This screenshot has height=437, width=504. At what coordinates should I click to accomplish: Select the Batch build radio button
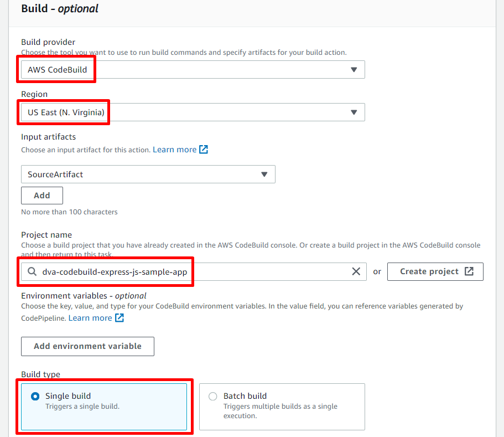coord(212,396)
